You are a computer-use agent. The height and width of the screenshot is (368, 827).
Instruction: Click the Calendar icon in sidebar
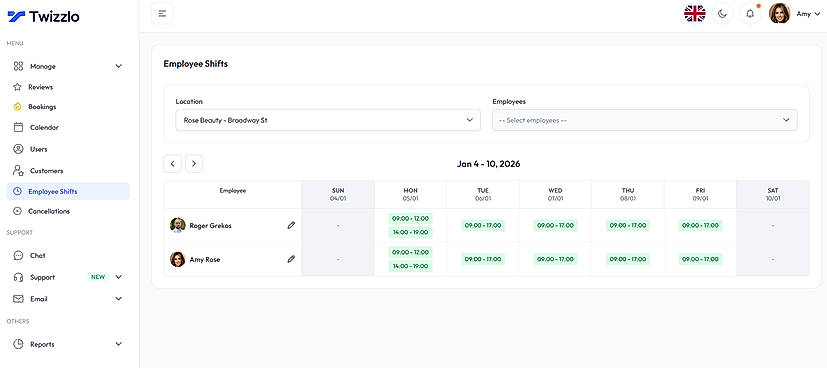click(x=18, y=127)
